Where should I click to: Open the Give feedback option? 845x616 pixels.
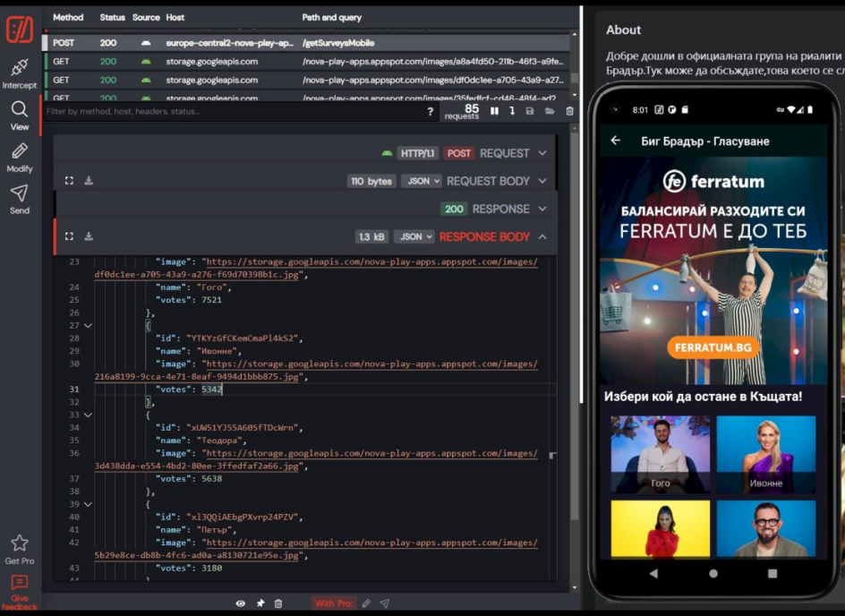(x=19, y=592)
